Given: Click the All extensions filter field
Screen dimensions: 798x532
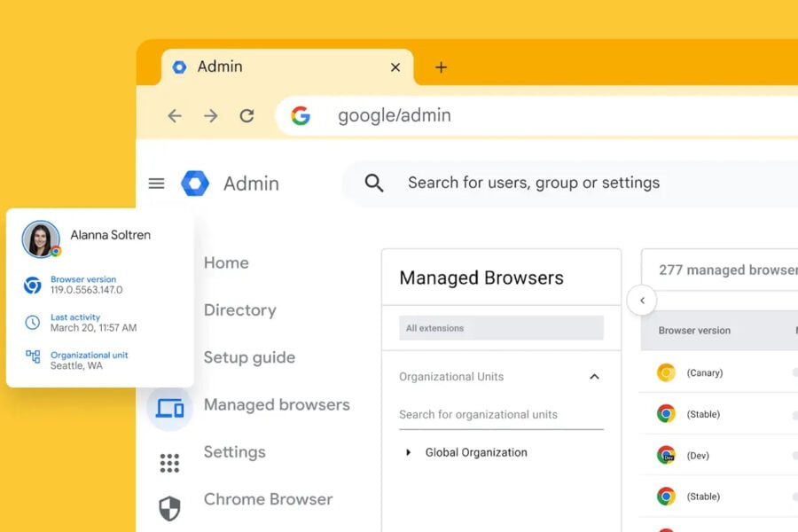Looking at the screenshot, I should (x=501, y=328).
